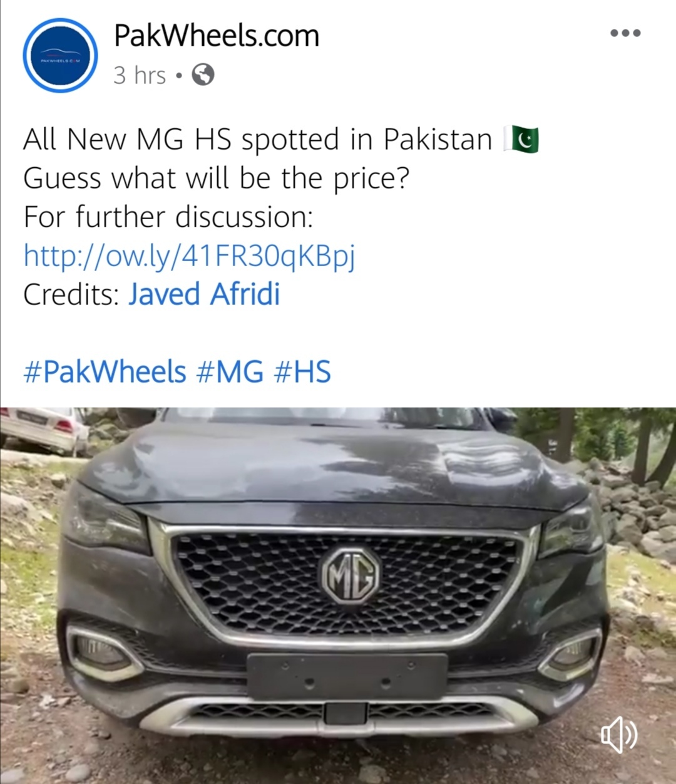The image size is (676, 784).
Task: Click the blank license plate holder in video
Action: (x=347, y=676)
